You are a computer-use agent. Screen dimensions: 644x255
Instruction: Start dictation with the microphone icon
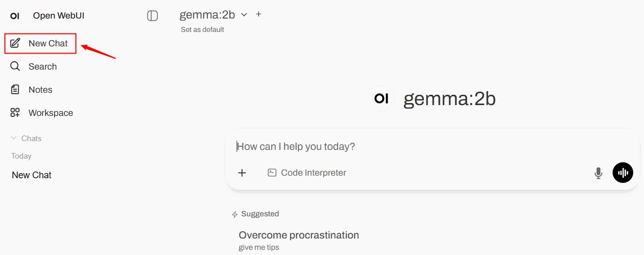[x=598, y=173]
